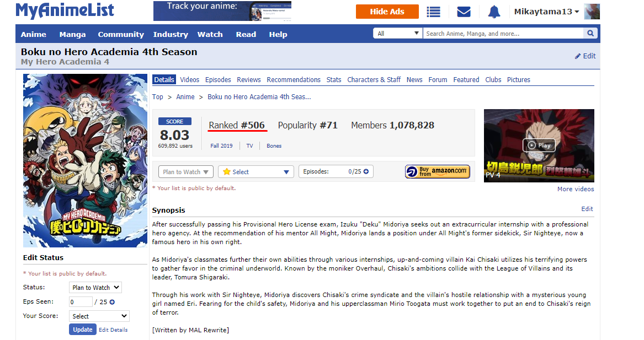Click the Members 1,078,828 text
Image resolution: width=644 pixels, height=340 pixels.
tap(393, 125)
